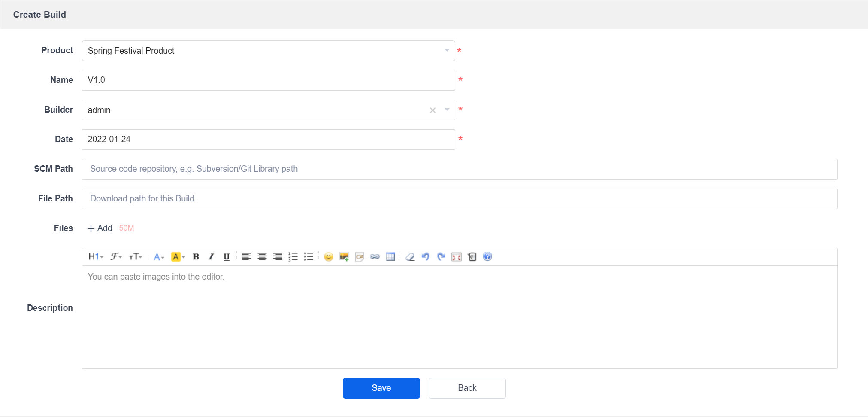
Task: Open the H1 heading style dropdown
Action: pos(96,257)
